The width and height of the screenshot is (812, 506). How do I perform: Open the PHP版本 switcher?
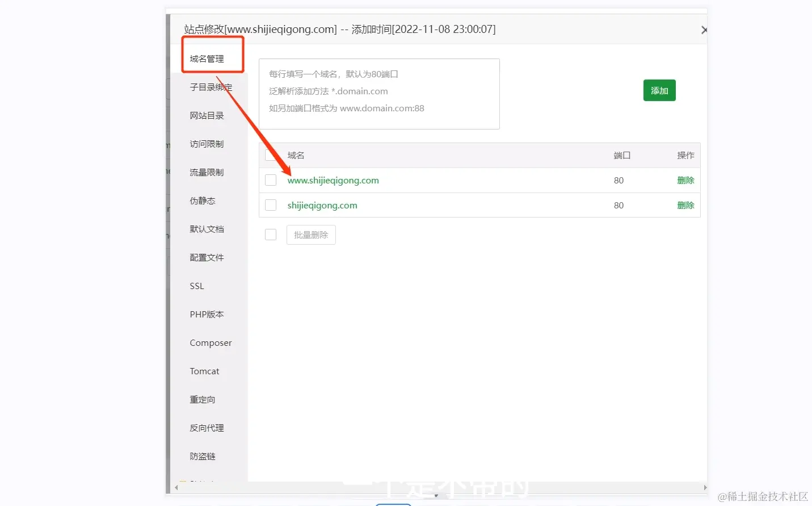(206, 314)
